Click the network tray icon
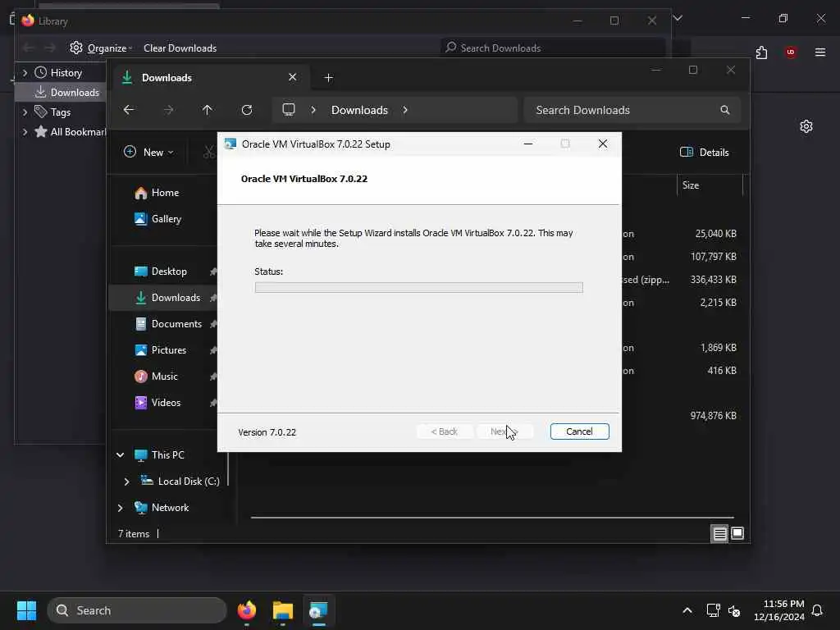840x630 pixels. point(713,610)
